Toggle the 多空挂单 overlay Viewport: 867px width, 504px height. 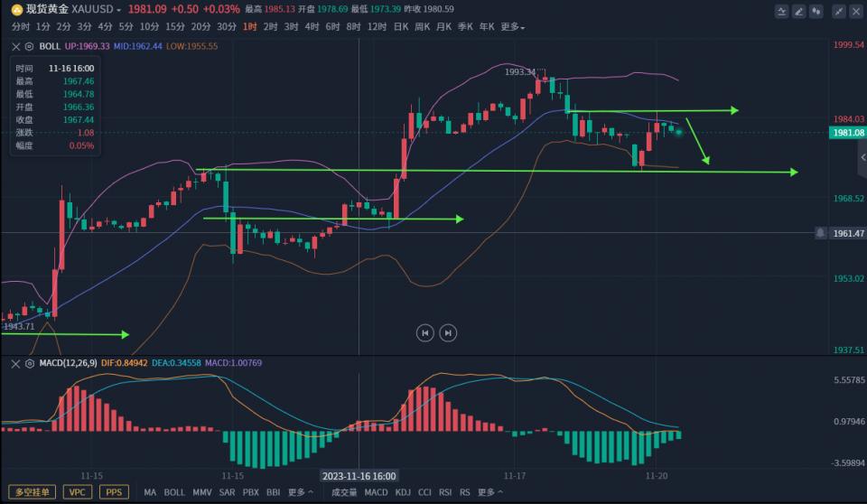(33, 492)
